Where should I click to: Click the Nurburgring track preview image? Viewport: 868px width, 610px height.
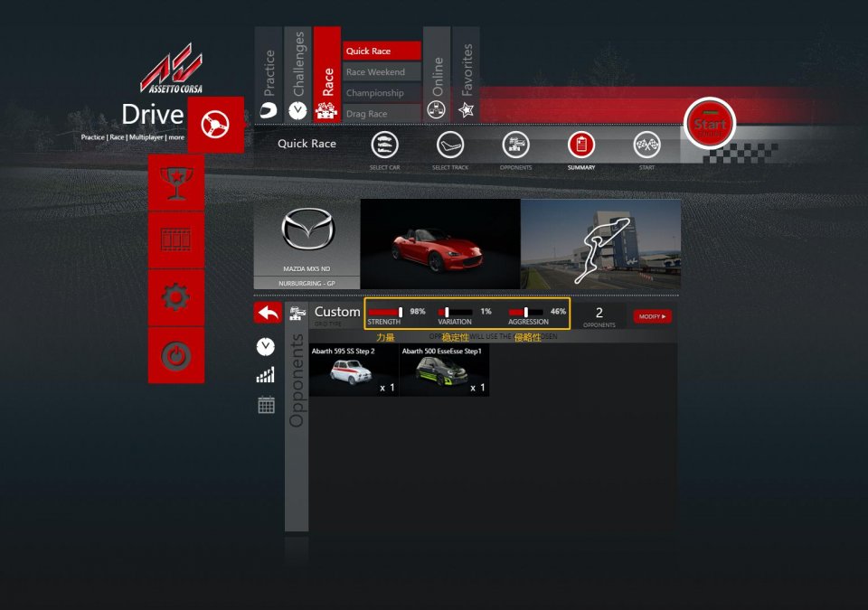pos(600,244)
